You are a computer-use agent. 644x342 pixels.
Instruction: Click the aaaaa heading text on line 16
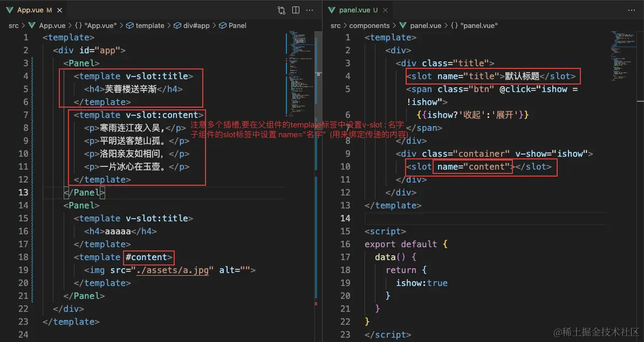pos(118,231)
